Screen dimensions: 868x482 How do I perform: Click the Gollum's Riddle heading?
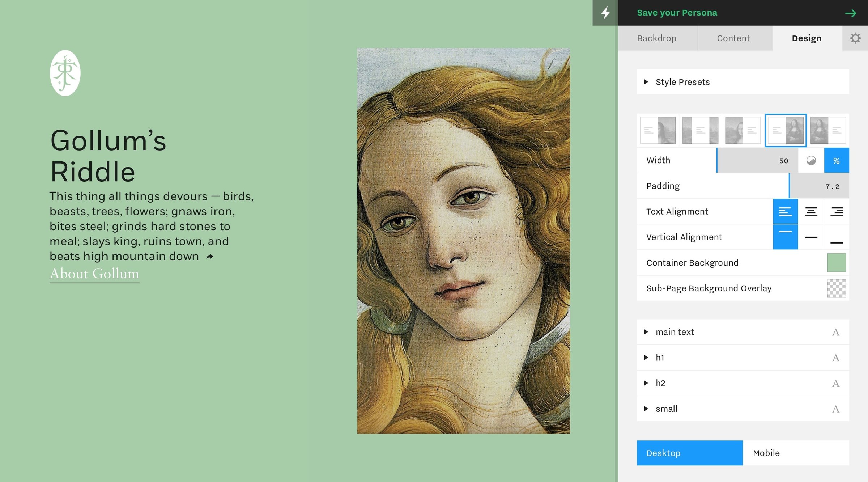tap(108, 156)
